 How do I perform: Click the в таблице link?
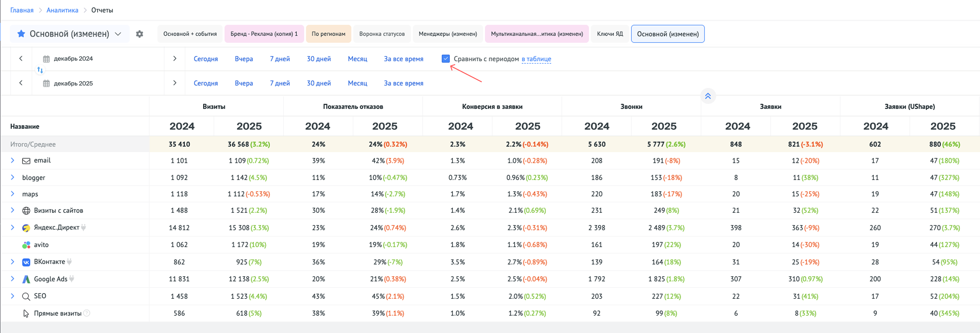point(536,59)
